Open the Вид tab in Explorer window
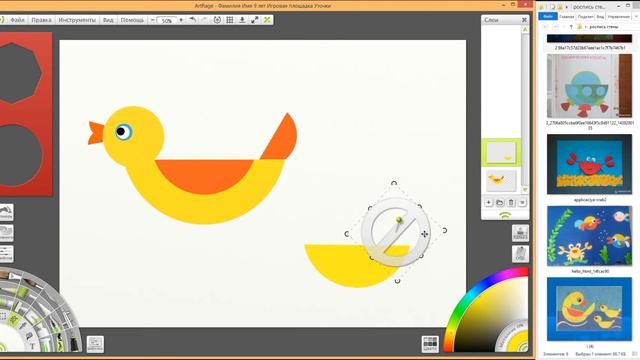This screenshot has height=360, width=640. pyautogui.click(x=600, y=17)
